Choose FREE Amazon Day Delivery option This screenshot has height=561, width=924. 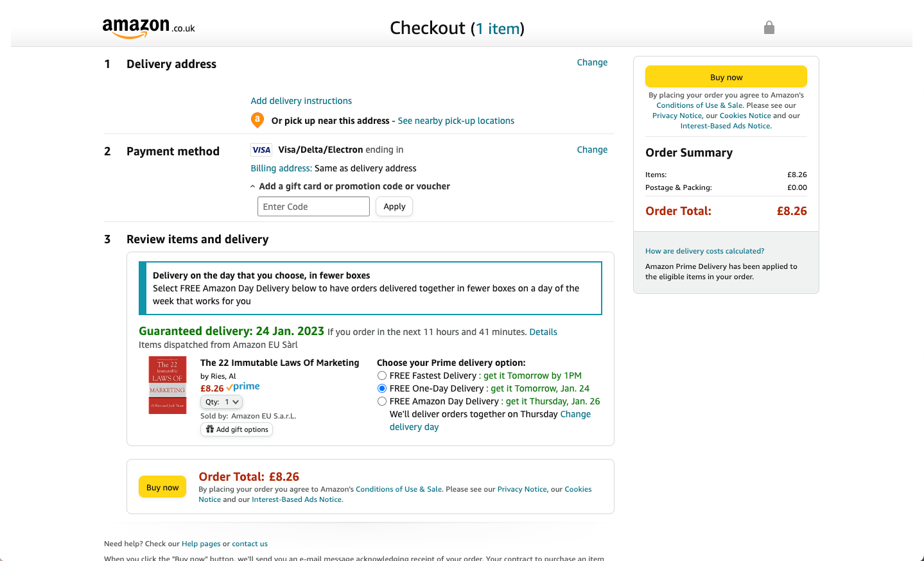point(382,401)
